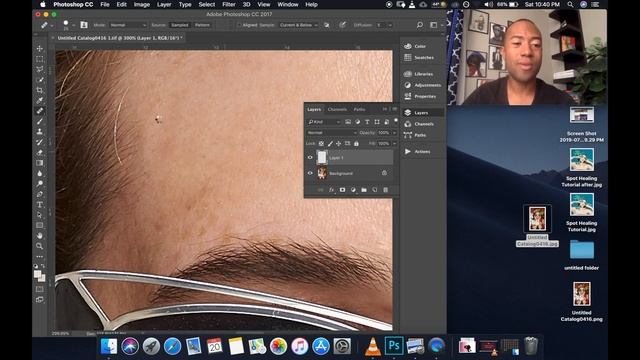Open the Mode dropdown in options bar
The image size is (640, 360).
point(128,25)
